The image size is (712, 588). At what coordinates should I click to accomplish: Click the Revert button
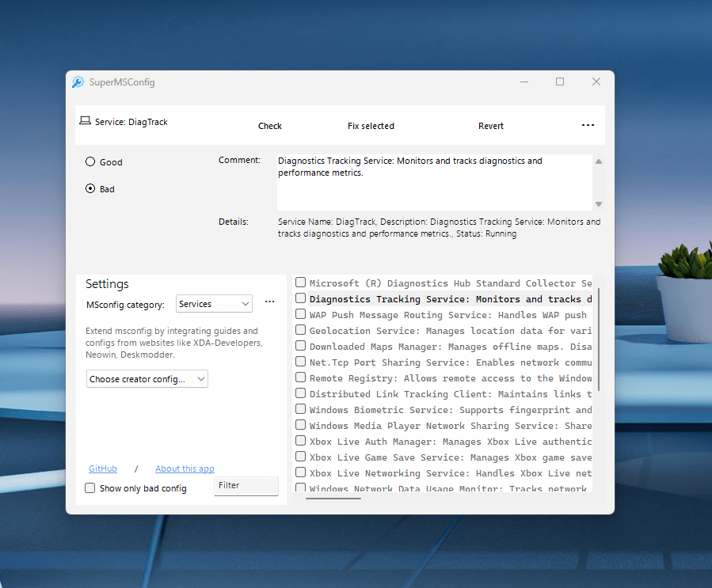pos(491,126)
